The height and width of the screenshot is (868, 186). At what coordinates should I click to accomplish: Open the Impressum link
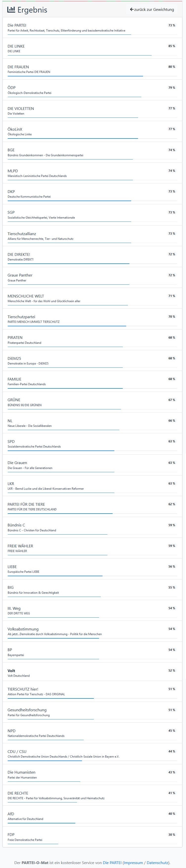click(133, 862)
